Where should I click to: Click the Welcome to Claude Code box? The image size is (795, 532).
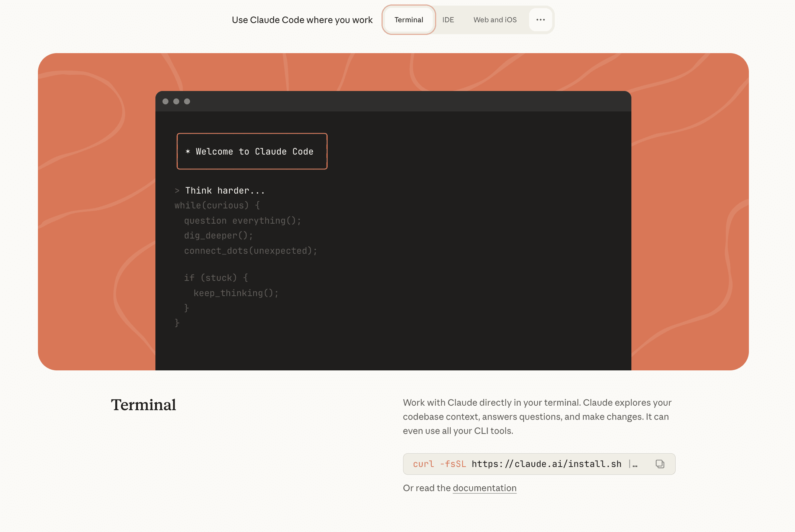[252, 151]
